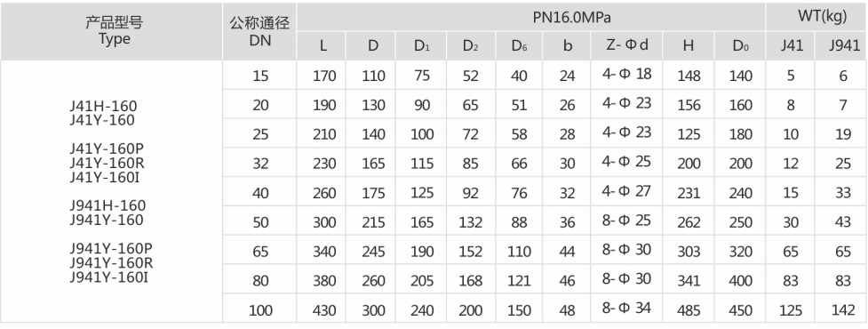Screen dimensions: 868x329
Task: Click model J941Y-160I in type list
Action: [109, 277]
